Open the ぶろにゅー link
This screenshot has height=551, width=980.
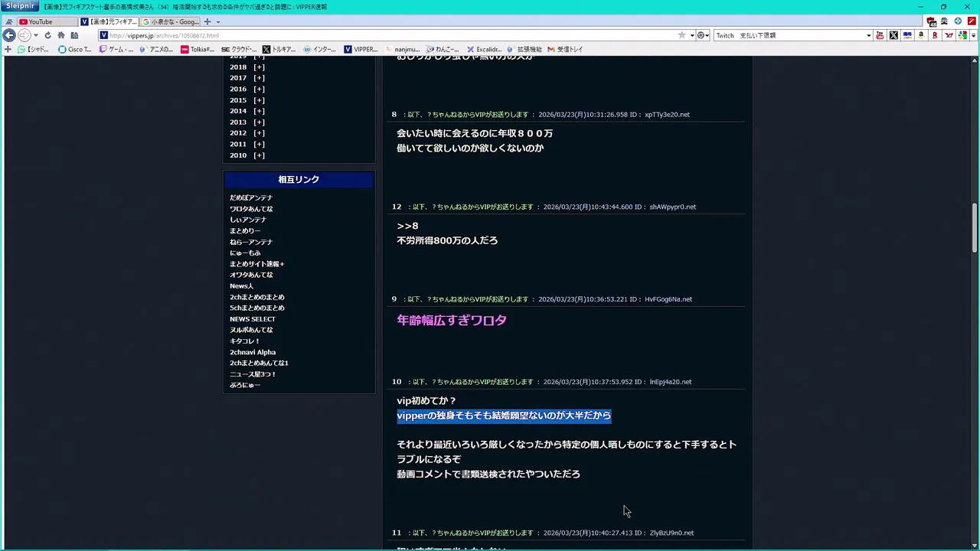coord(245,385)
